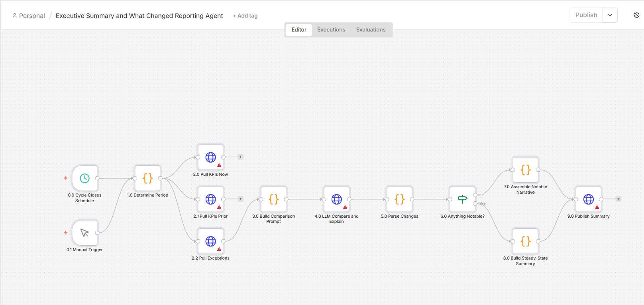Expand the Publish dropdown arrow
The height and width of the screenshot is (305, 644).
[x=610, y=15]
